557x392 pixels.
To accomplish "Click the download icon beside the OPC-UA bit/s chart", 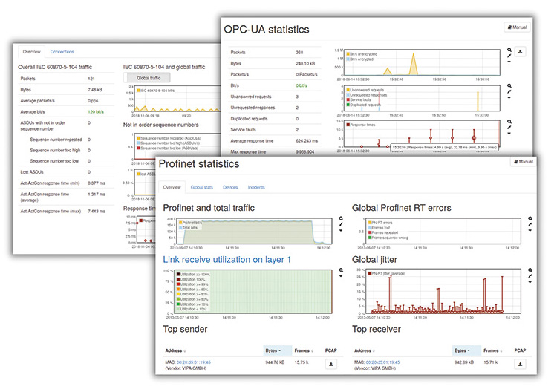I will coord(521,53).
